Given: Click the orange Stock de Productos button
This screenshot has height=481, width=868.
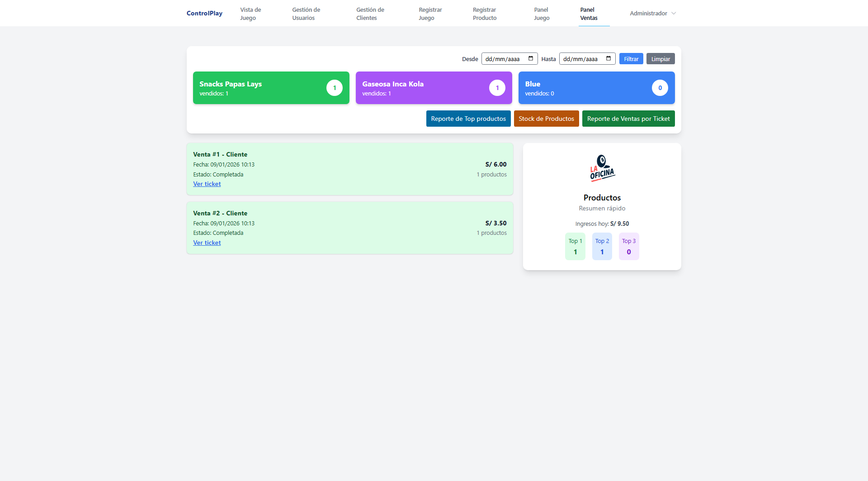Looking at the screenshot, I should [546, 119].
